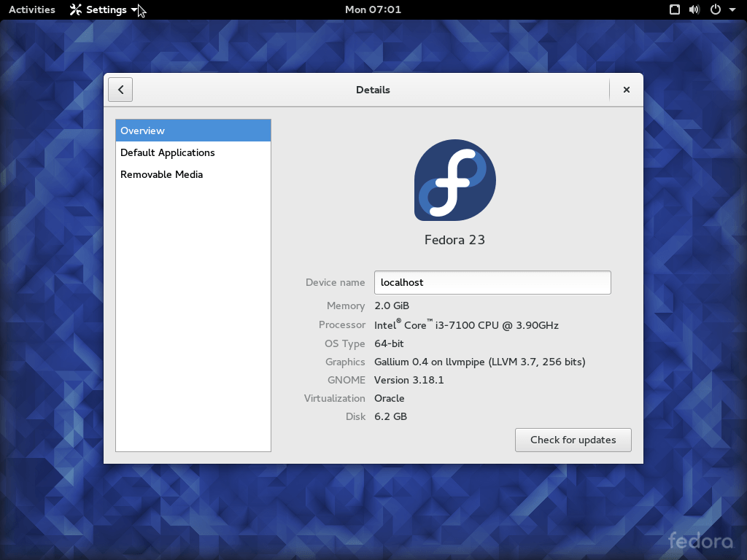Click the Fedora 23 title text
This screenshot has height=560, width=747.
(454, 239)
